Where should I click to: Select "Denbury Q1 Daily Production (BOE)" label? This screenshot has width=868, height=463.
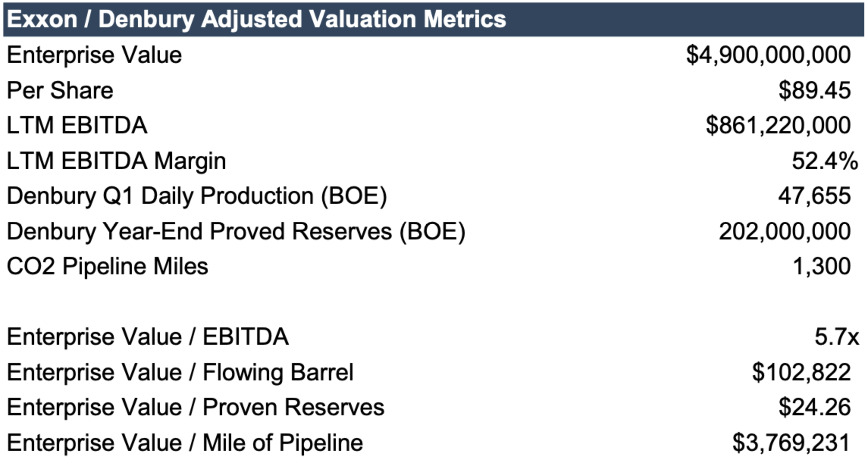197,196
